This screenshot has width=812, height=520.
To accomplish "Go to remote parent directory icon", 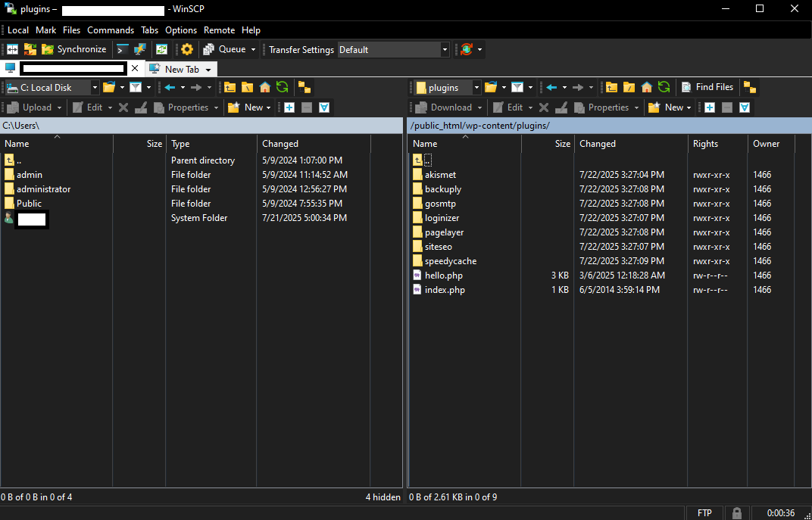I will coord(611,87).
